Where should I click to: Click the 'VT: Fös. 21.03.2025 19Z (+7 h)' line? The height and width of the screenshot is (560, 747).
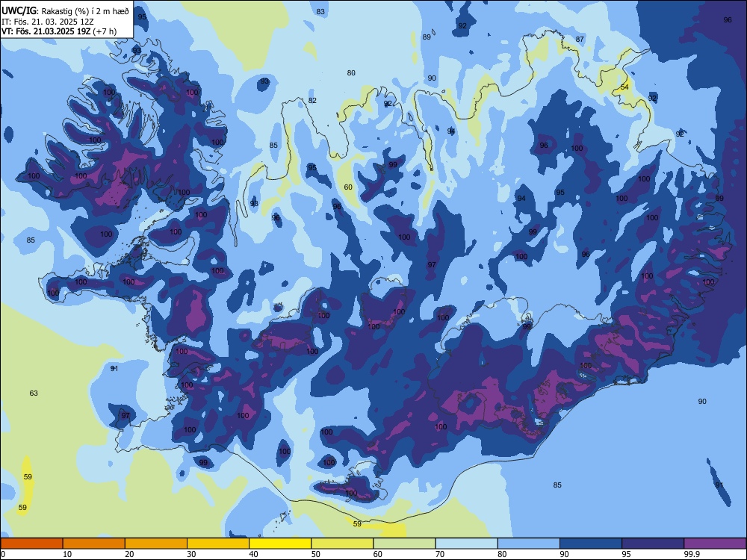(59, 31)
